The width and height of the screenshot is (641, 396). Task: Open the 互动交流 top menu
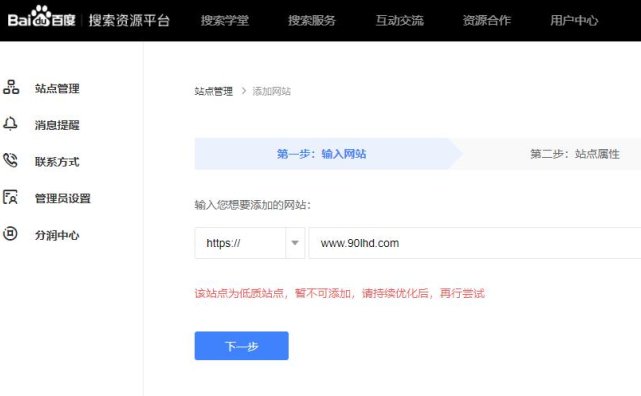tap(400, 20)
